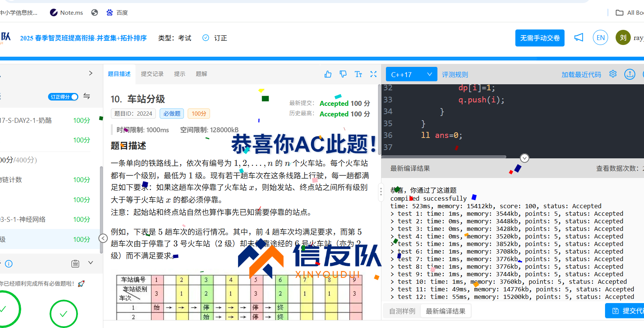The width and height of the screenshot is (644, 328).
Task: Click the swap arrows icon beside the toggle
Action: coord(87,96)
